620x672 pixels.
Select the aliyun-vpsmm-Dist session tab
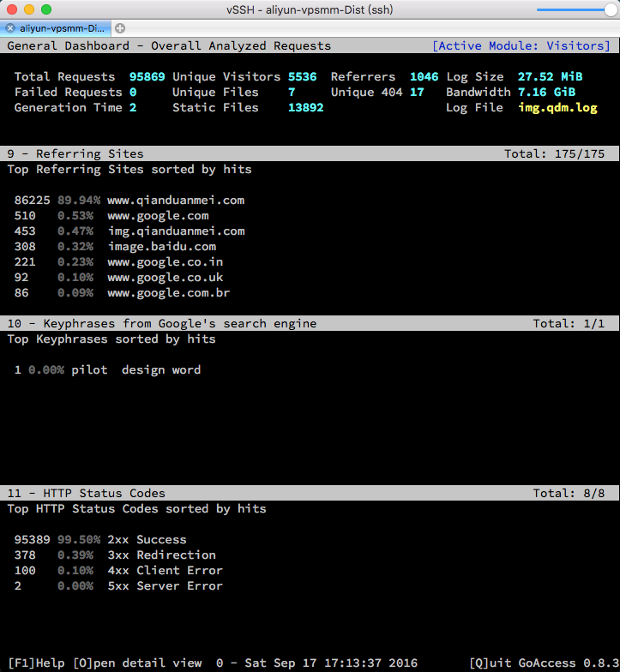63,28
